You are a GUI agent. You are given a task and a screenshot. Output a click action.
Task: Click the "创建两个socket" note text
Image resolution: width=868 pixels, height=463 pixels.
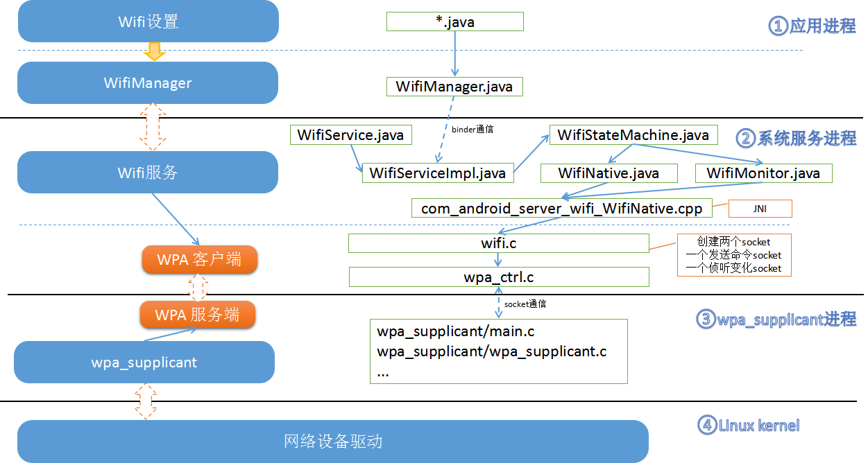pyautogui.click(x=734, y=242)
